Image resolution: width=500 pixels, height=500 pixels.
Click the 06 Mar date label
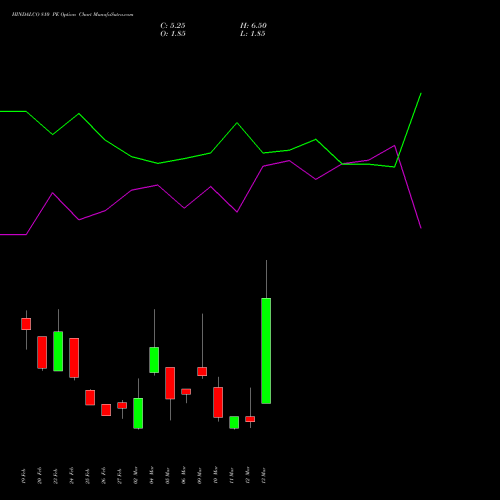coord(184,475)
